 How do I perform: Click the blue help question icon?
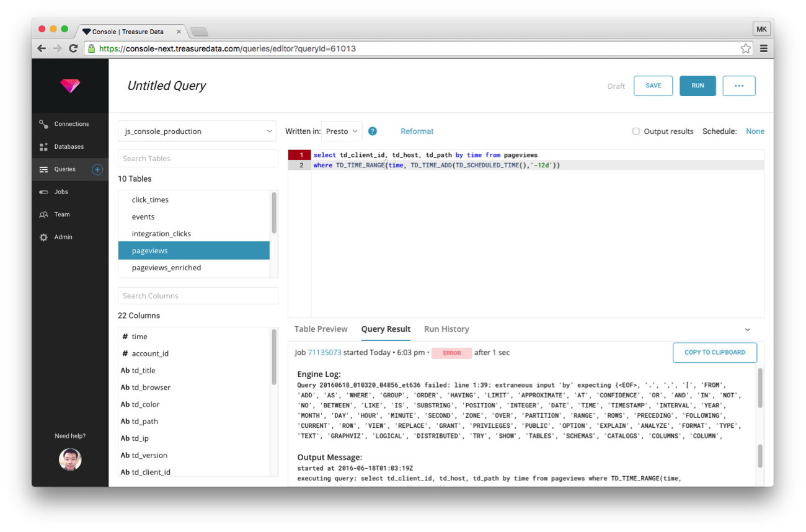coord(373,131)
